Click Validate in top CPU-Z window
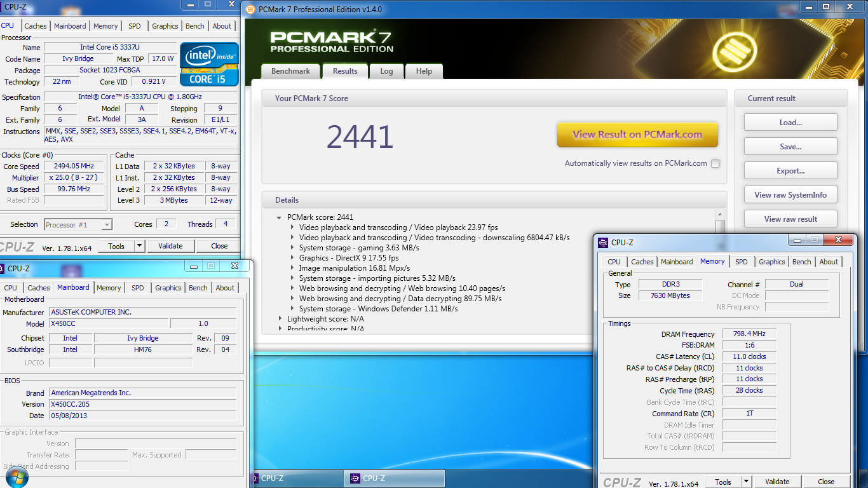868x488 pixels. [170, 246]
